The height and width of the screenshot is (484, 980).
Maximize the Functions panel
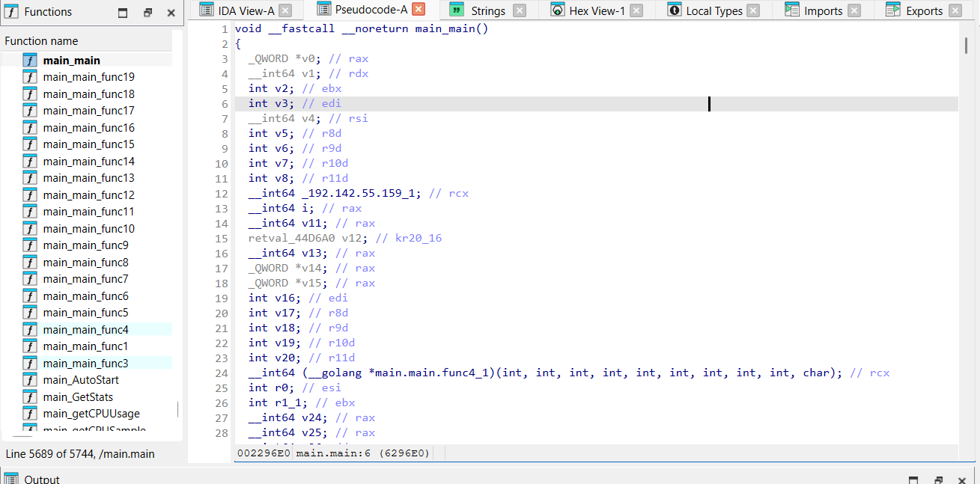point(123,13)
